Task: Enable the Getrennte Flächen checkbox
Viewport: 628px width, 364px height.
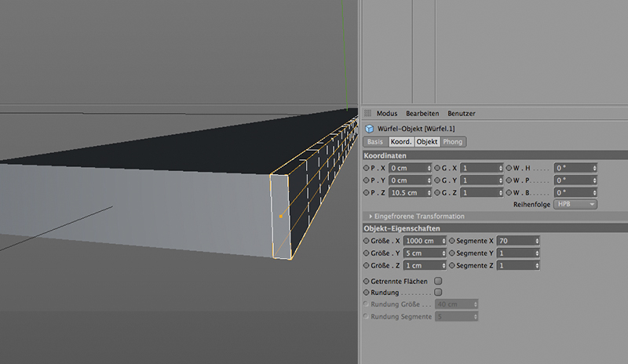Action: [x=438, y=280]
